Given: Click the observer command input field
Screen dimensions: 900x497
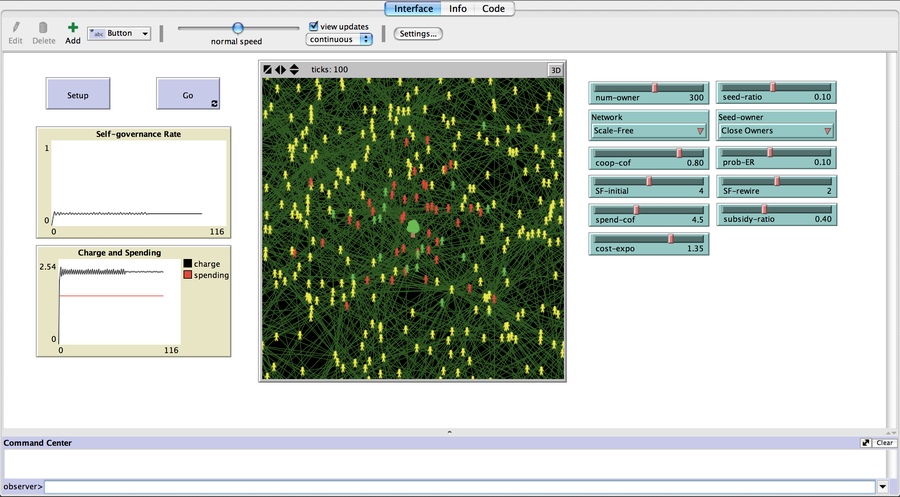Looking at the screenshot, I should click(x=458, y=486).
